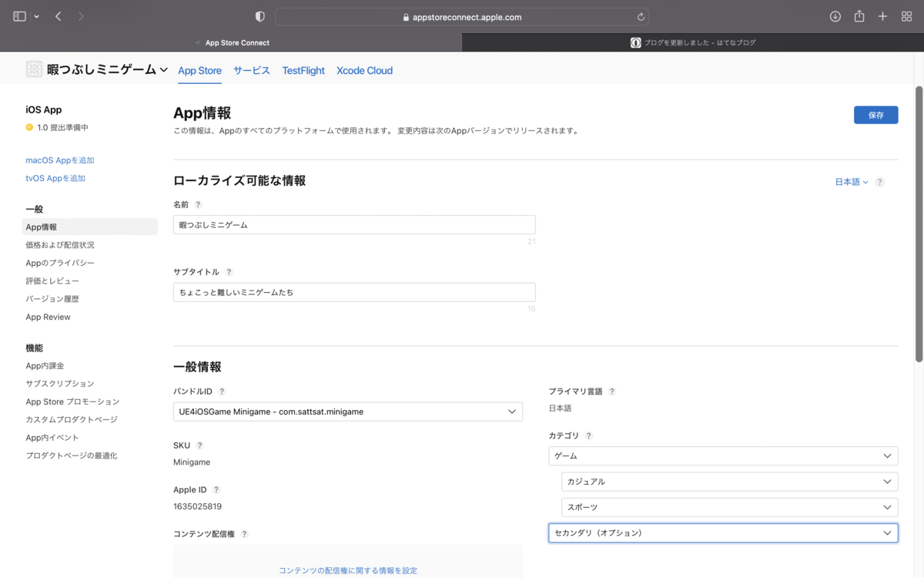Click tvOS Appを追加 link
The image size is (924, 578).
(x=55, y=178)
